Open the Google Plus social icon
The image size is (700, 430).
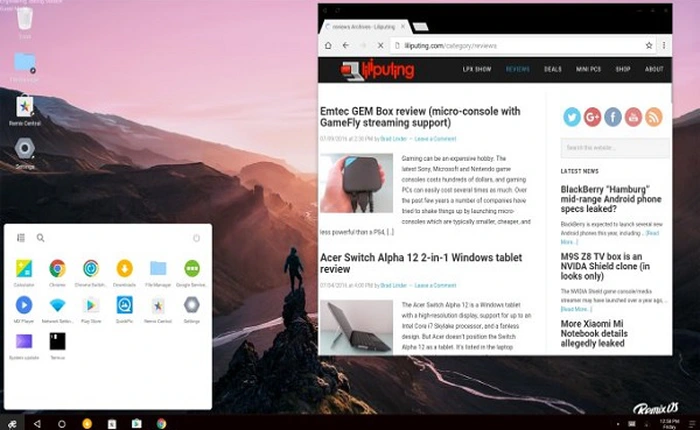click(x=592, y=117)
